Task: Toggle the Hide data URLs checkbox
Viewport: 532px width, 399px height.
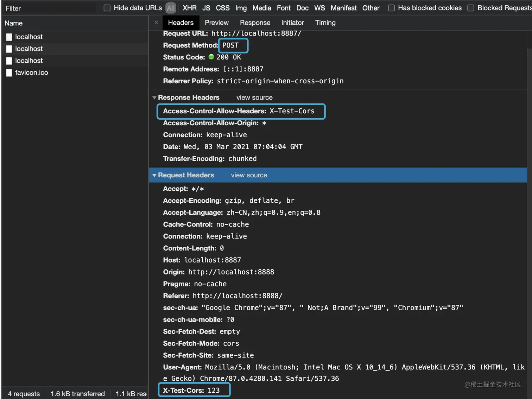Action: point(107,8)
